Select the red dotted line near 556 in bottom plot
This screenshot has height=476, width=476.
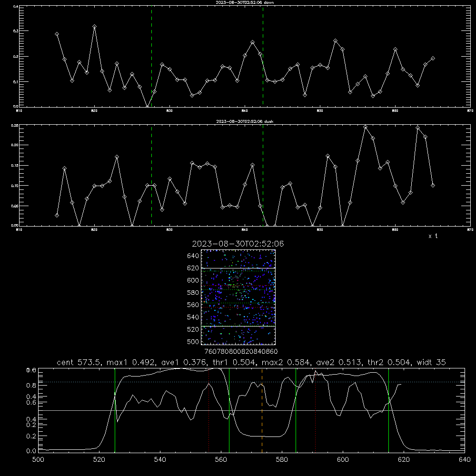[x=208, y=410]
